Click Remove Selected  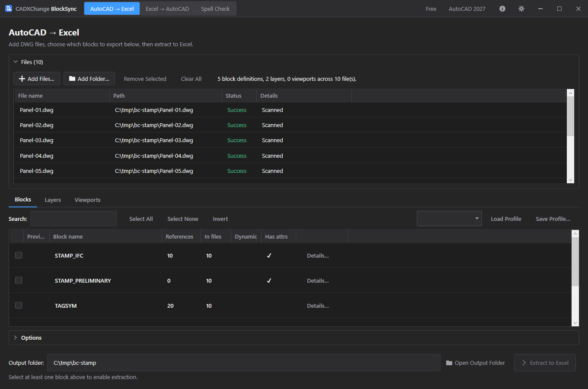pyautogui.click(x=145, y=79)
